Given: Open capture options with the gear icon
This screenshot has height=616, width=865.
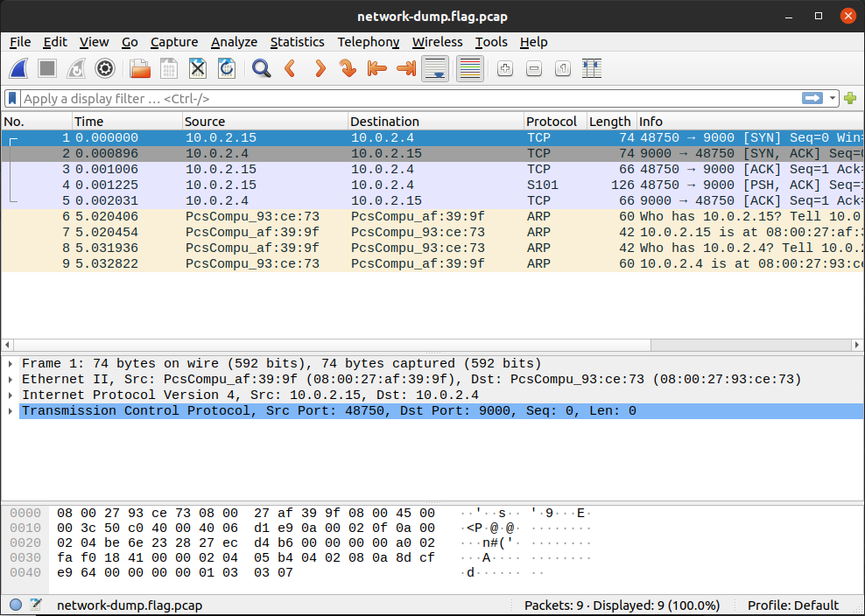Looking at the screenshot, I should [105, 68].
